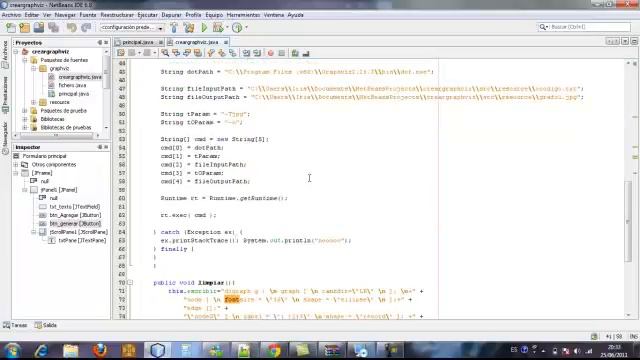The image size is (640, 360).
Task: Click the editor vertical scrollbar
Action: pos(628,221)
